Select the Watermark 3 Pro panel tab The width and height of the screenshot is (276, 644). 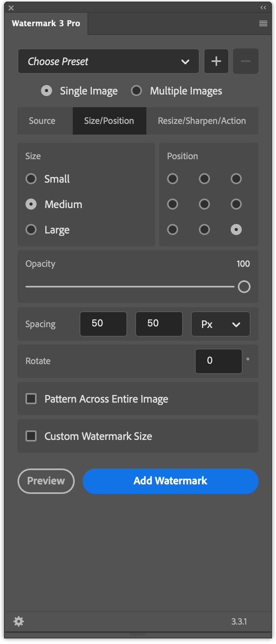click(x=46, y=23)
